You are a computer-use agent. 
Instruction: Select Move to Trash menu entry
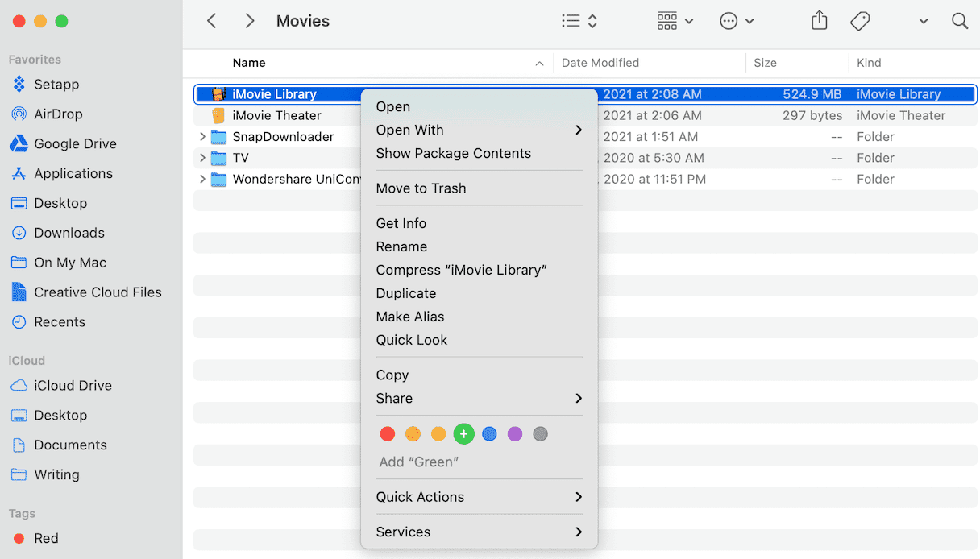coord(421,188)
